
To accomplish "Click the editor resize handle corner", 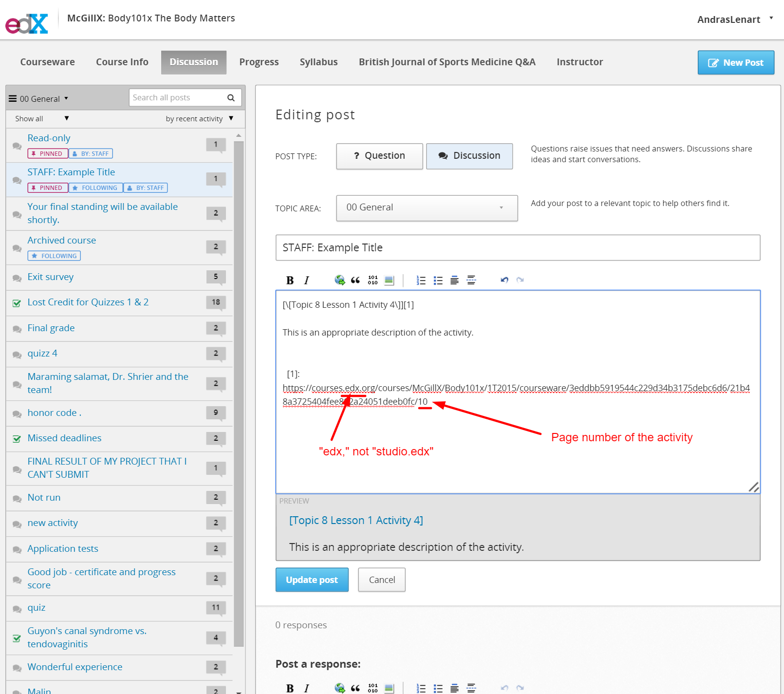I will 754,487.
